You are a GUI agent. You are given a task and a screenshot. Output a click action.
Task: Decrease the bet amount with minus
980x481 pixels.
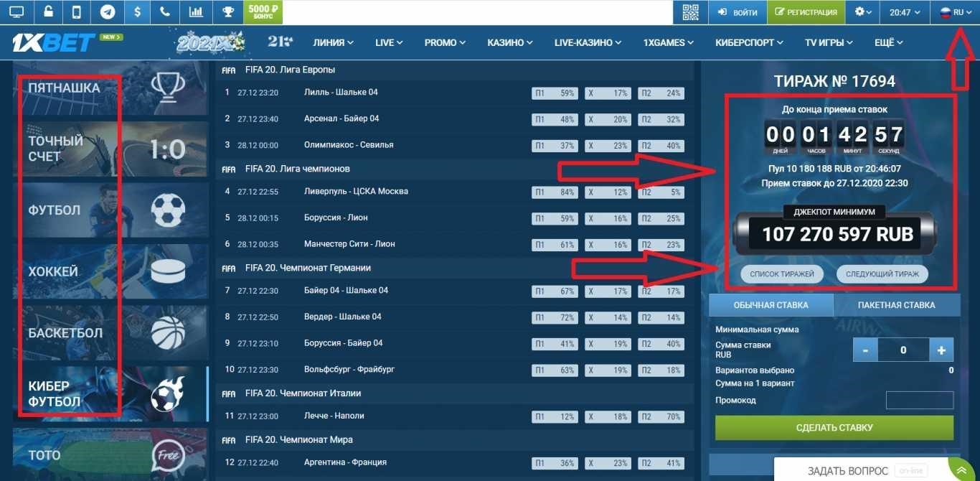pyautogui.click(x=866, y=350)
